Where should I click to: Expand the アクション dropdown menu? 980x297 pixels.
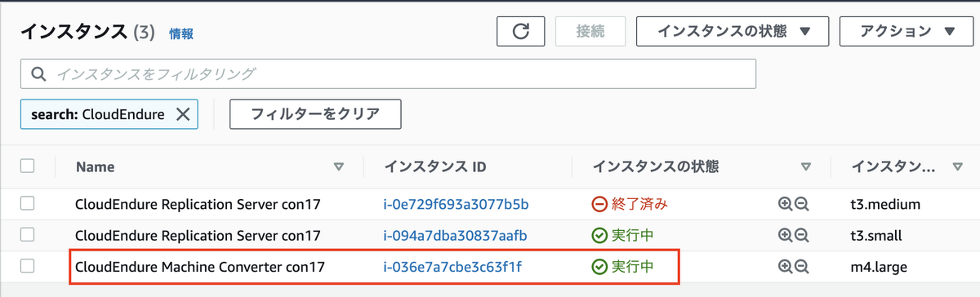(x=907, y=32)
